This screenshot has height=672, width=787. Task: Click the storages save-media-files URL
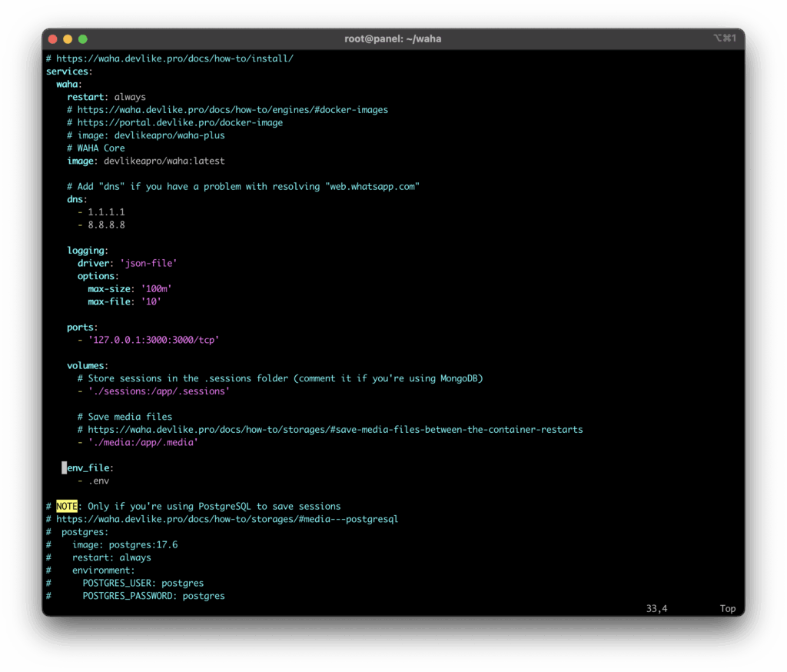(x=335, y=430)
